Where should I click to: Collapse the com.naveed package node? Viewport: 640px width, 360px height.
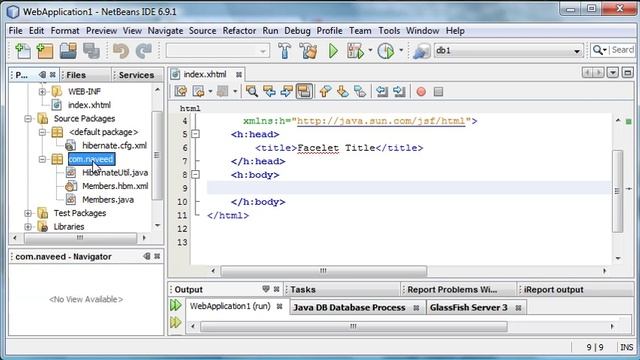coord(42,159)
